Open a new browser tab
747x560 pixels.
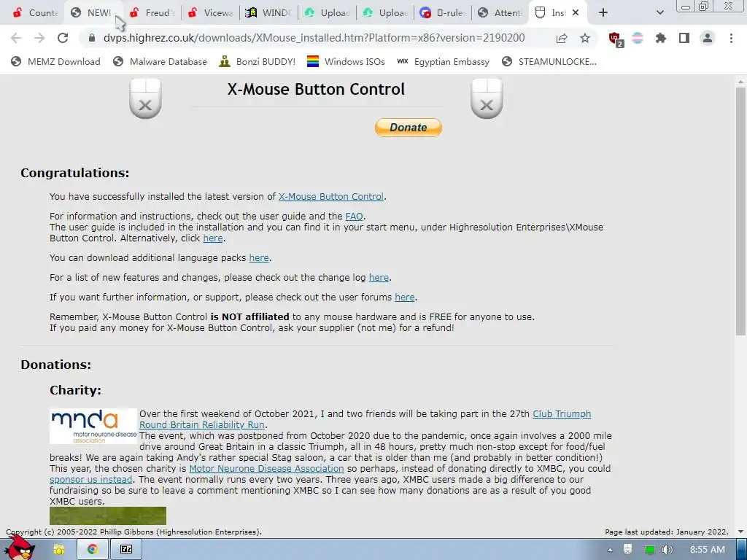coord(603,13)
